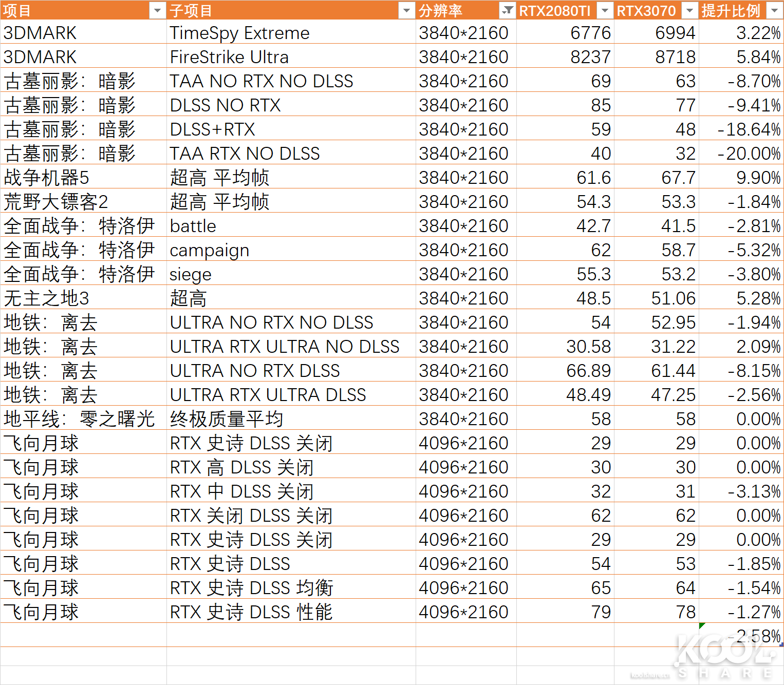Select the -18.64% cell
The width and height of the screenshot is (784, 685).
tap(741, 128)
